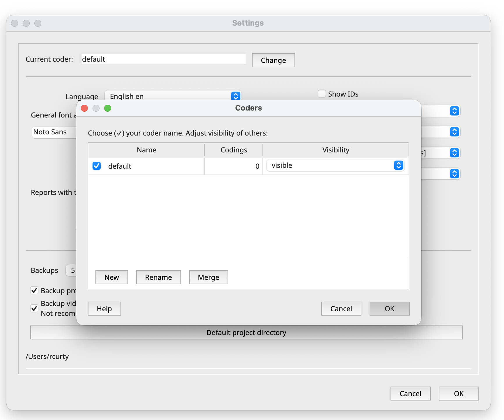Click the codings count cell showing 0
Viewport: 504px width, 420px height.
[234, 166]
